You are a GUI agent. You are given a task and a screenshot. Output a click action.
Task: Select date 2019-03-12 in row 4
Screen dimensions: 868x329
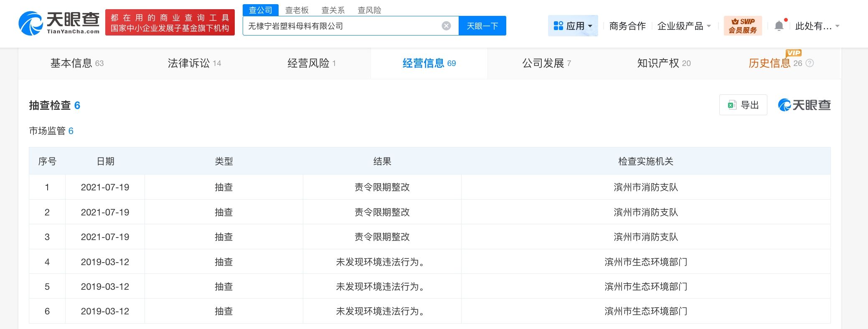[105, 262]
